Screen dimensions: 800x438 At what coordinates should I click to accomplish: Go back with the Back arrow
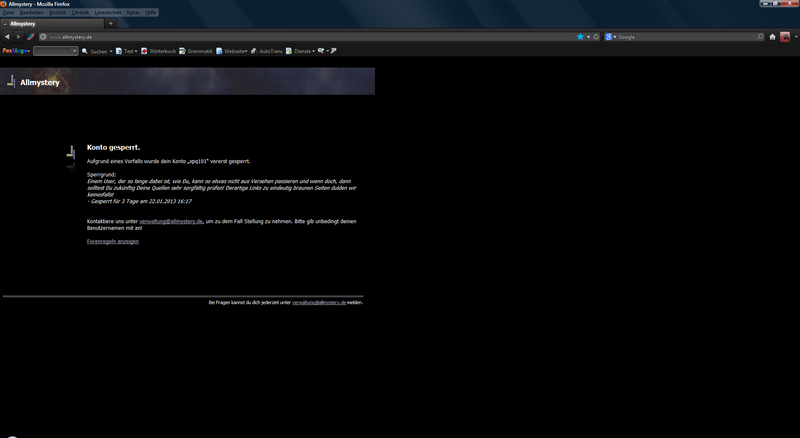(x=7, y=37)
